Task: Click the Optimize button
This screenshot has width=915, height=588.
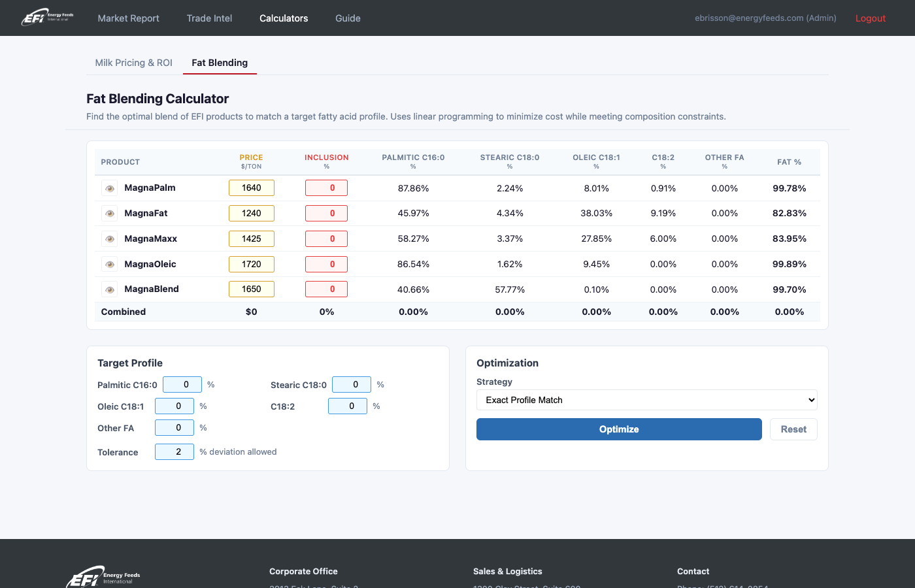Action: [x=619, y=429]
